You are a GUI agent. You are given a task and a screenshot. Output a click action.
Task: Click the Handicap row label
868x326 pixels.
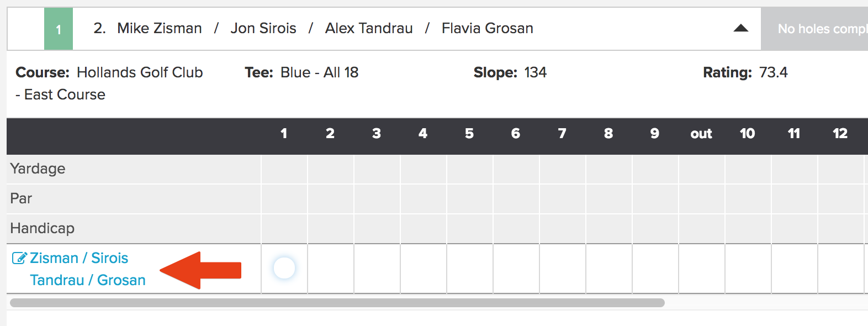point(42,228)
